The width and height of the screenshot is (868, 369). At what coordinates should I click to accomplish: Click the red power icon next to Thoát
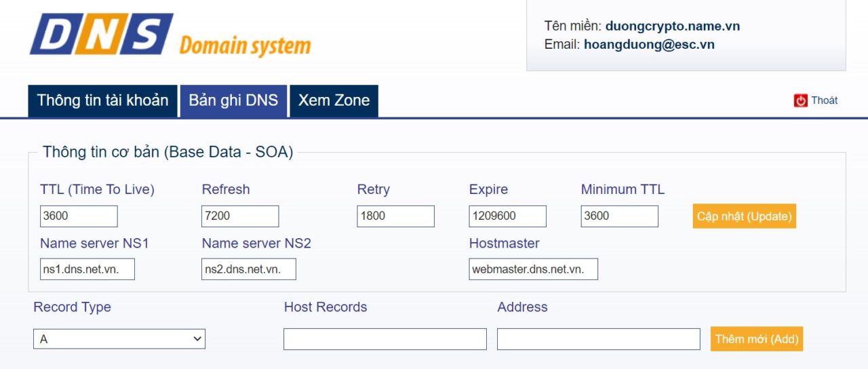coord(801,100)
